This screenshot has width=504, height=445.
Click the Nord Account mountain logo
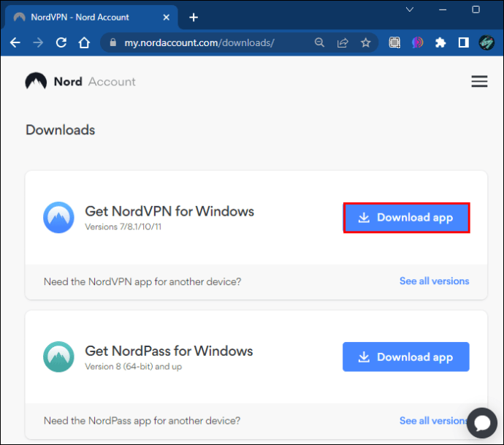click(x=36, y=81)
